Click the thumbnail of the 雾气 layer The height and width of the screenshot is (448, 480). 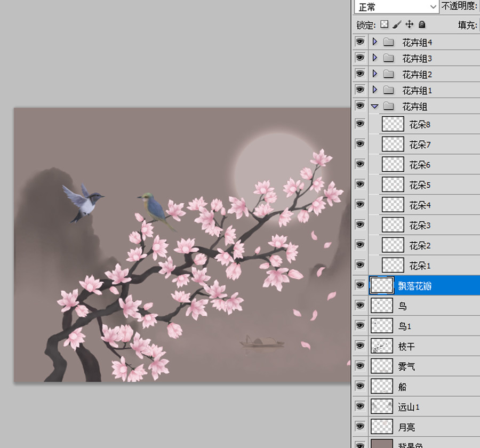click(382, 366)
